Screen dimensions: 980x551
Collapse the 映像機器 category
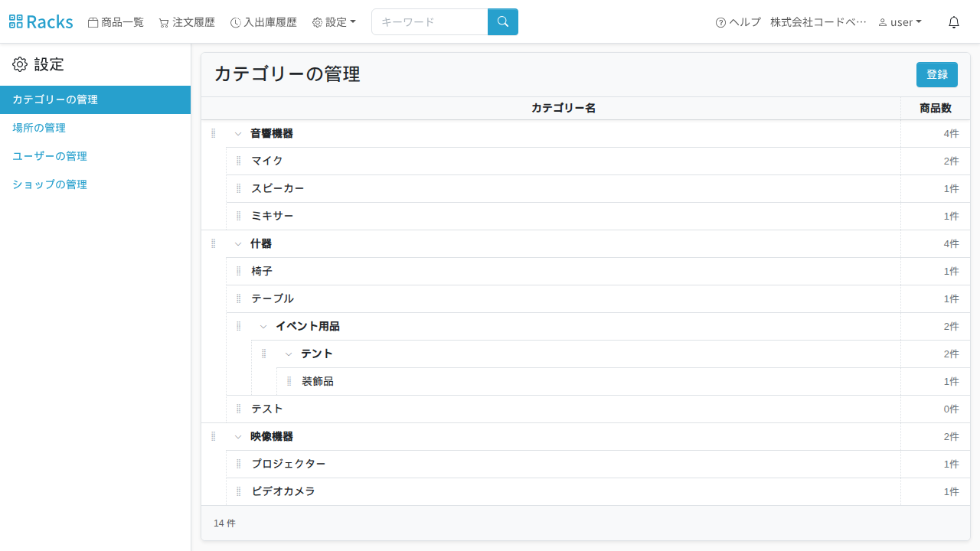(238, 437)
